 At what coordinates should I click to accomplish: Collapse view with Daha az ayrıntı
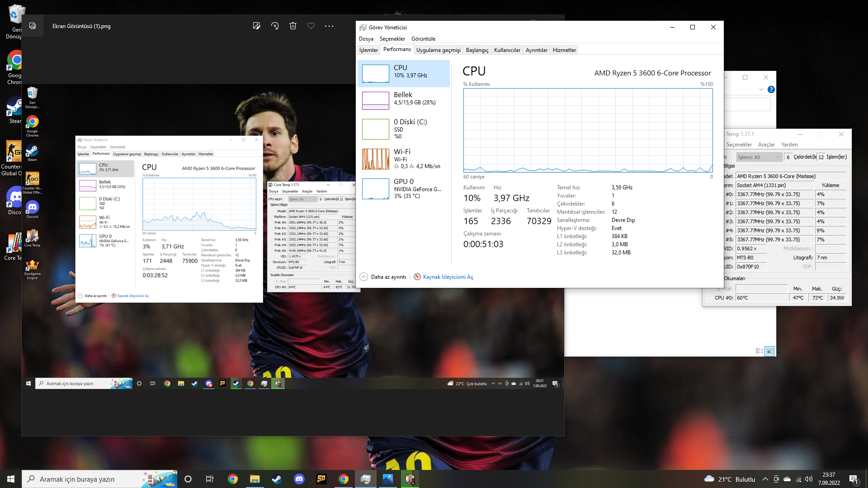point(383,277)
